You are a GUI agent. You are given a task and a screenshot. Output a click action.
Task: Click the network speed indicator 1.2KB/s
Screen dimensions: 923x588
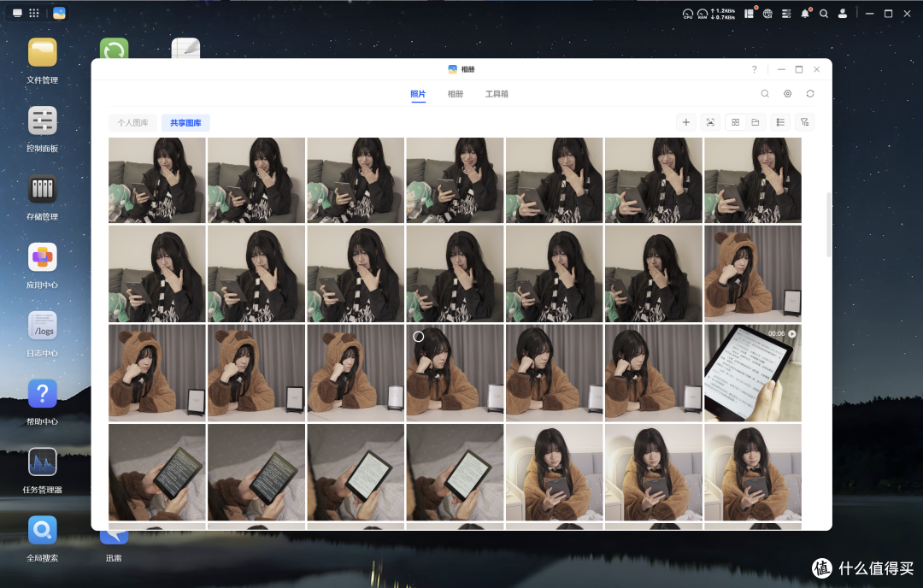(x=723, y=14)
